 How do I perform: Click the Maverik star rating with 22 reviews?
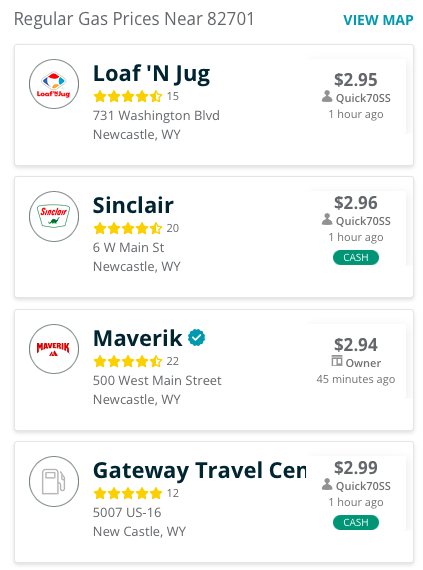click(128, 362)
